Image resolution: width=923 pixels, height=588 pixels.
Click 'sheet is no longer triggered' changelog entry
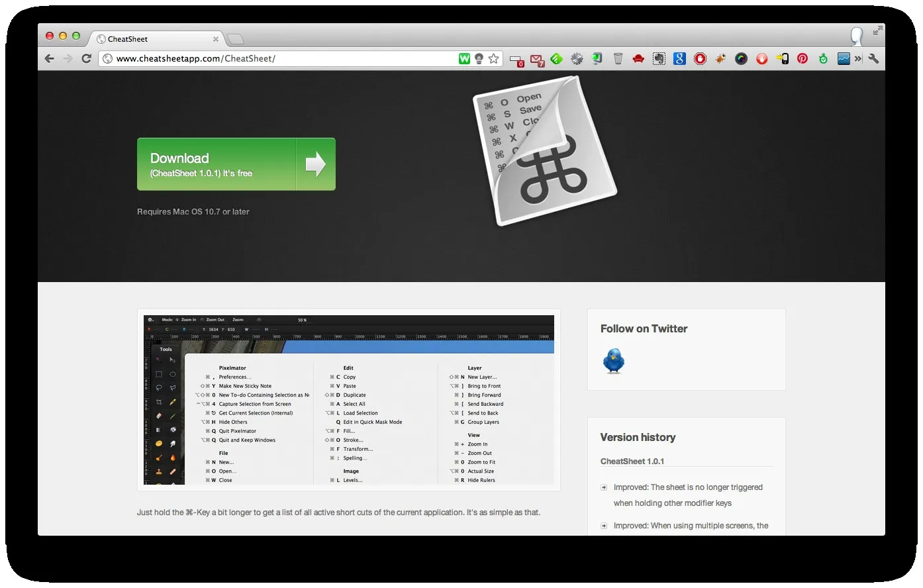tap(688, 495)
